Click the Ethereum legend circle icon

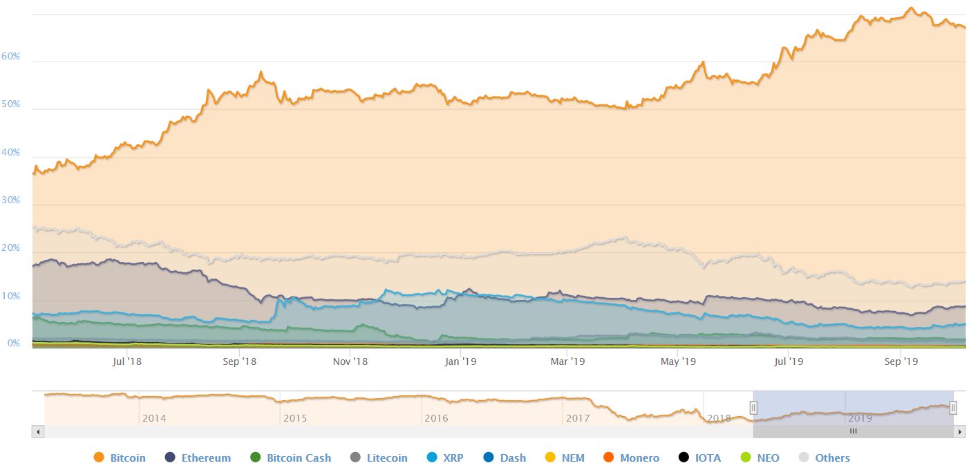[x=170, y=458]
